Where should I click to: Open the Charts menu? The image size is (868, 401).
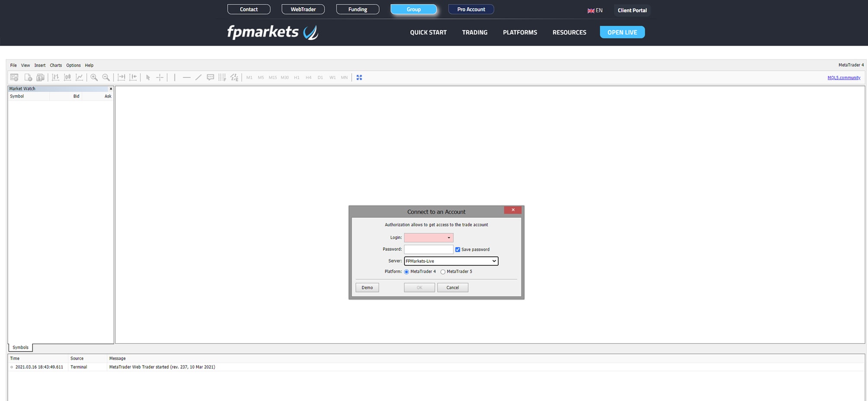pos(56,65)
